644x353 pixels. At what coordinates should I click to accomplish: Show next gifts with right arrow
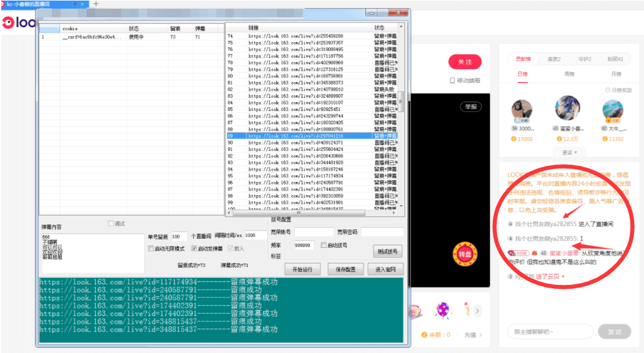coord(477,311)
